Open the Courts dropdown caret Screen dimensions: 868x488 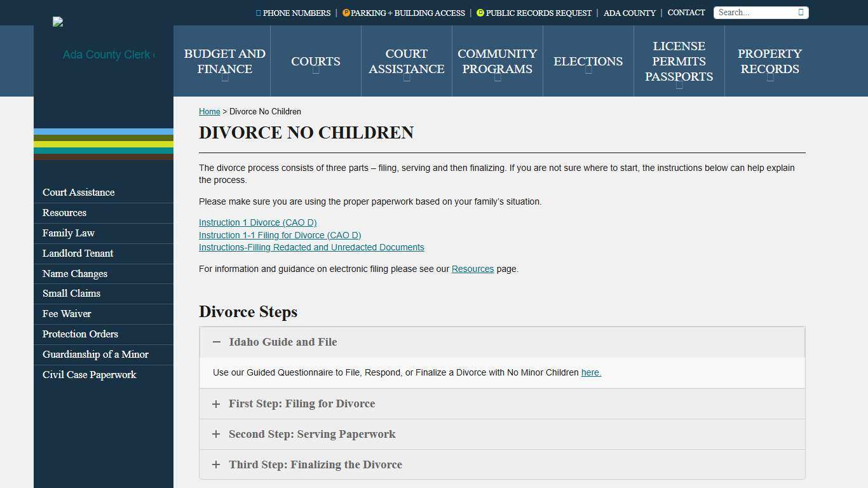coord(316,73)
